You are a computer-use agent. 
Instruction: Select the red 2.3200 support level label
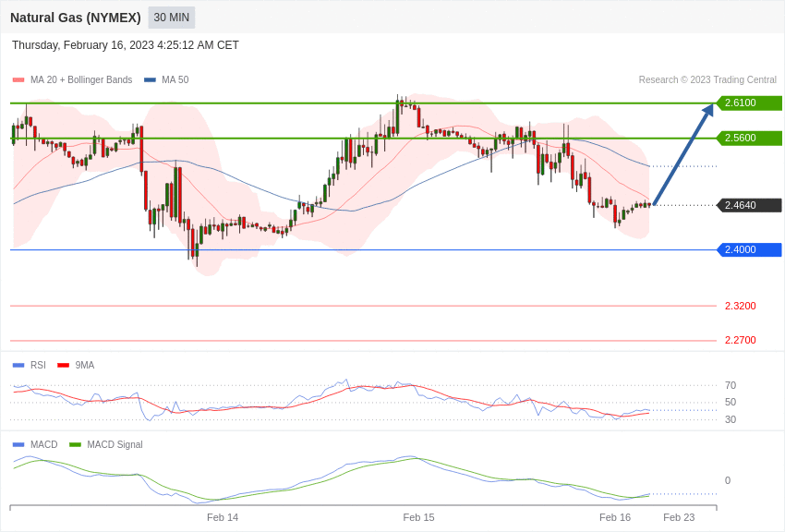pos(740,306)
